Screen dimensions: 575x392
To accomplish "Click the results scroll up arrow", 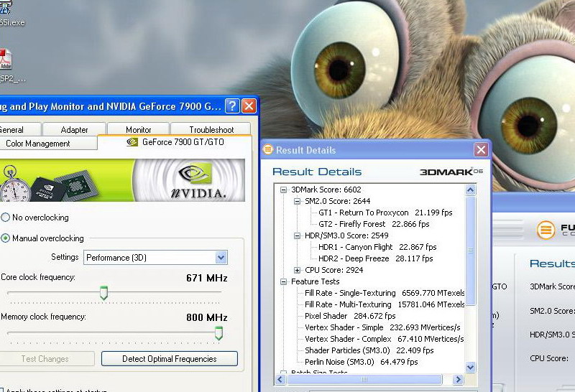I will tap(471, 190).
